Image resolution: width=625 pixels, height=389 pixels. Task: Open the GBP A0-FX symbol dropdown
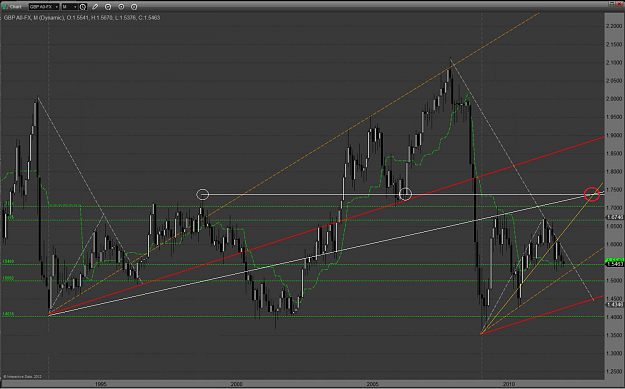coord(44,7)
